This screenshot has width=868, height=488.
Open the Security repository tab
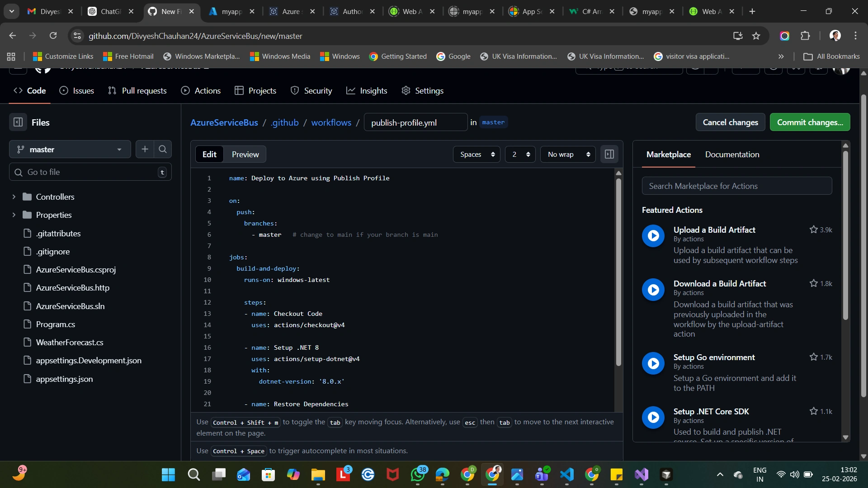pyautogui.click(x=311, y=91)
